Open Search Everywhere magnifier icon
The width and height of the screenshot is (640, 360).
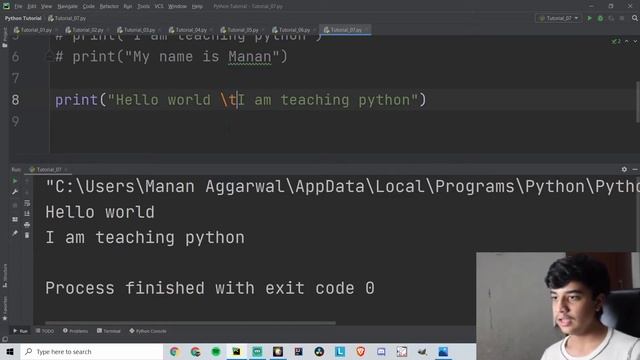point(635,18)
